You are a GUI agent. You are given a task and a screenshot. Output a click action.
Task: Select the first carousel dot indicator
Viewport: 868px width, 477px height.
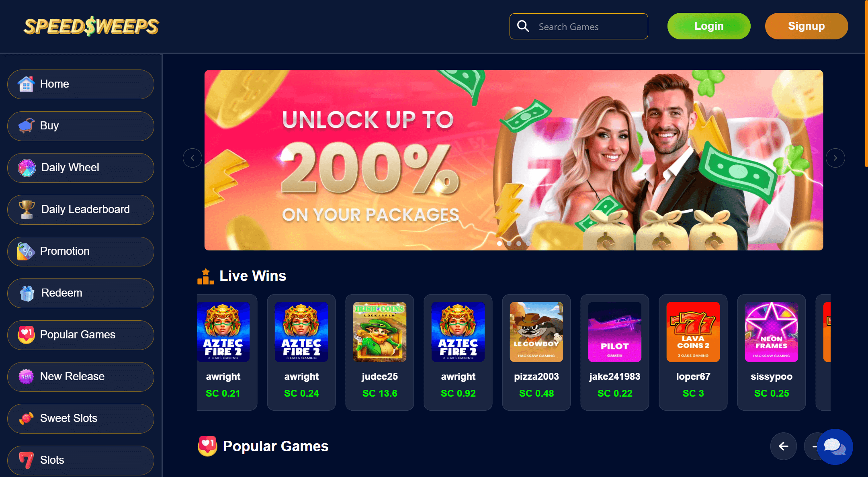[x=500, y=244]
